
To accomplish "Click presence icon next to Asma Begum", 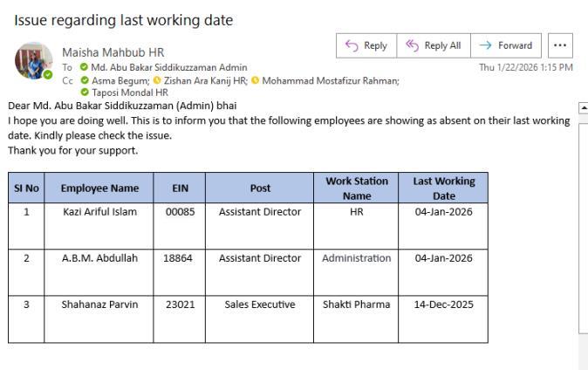I will (x=84, y=79).
